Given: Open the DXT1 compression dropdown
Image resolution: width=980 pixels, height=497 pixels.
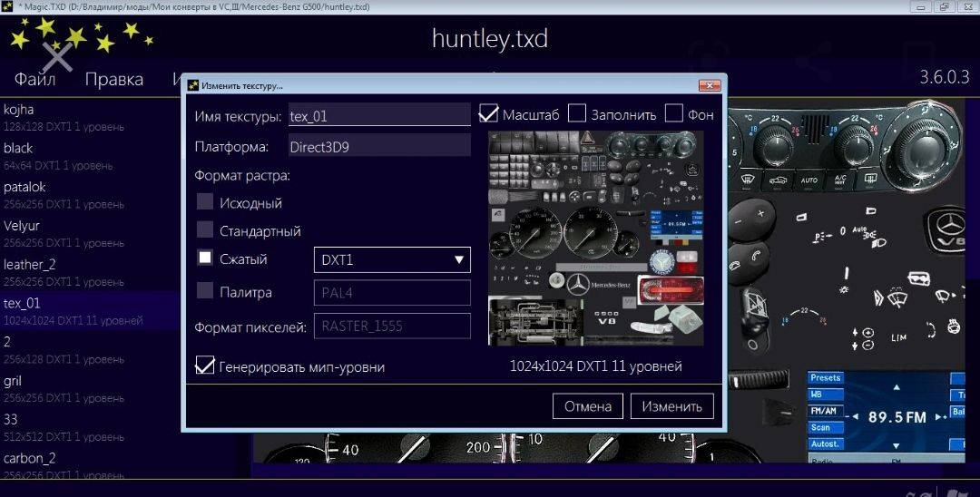Looking at the screenshot, I should pyautogui.click(x=391, y=260).
